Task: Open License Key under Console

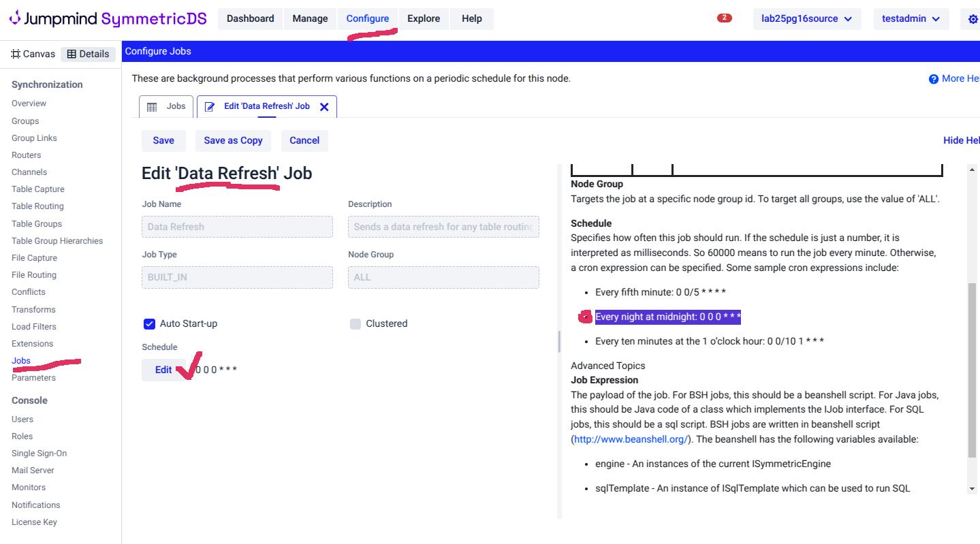Action: [34, 522]
